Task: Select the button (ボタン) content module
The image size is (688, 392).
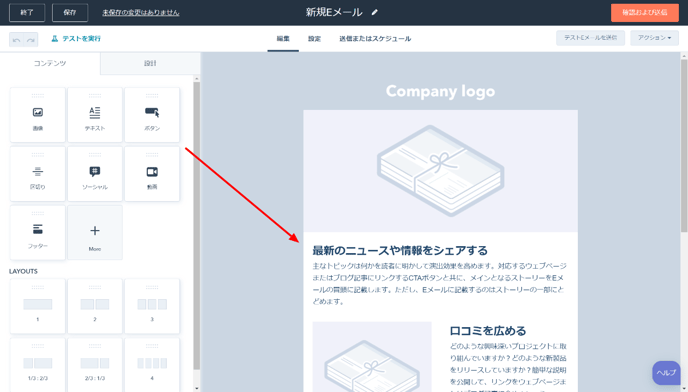Action: 152,115
